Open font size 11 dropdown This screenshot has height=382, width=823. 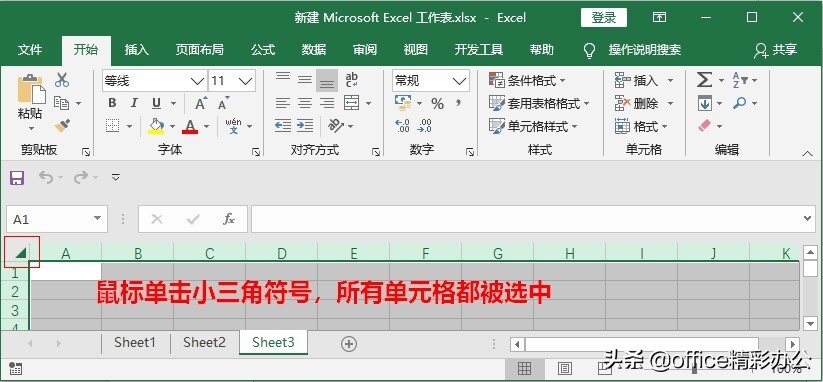245,81
